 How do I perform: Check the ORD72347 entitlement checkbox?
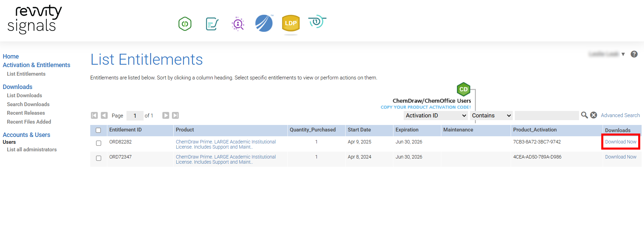tap(98, 158)
